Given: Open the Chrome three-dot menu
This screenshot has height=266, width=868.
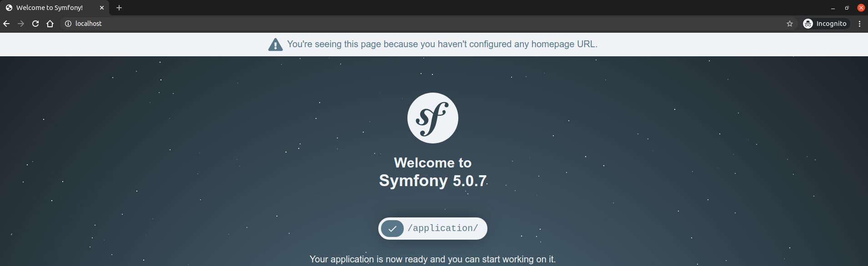Looking at the screenshot, I should tap(859, 24).
